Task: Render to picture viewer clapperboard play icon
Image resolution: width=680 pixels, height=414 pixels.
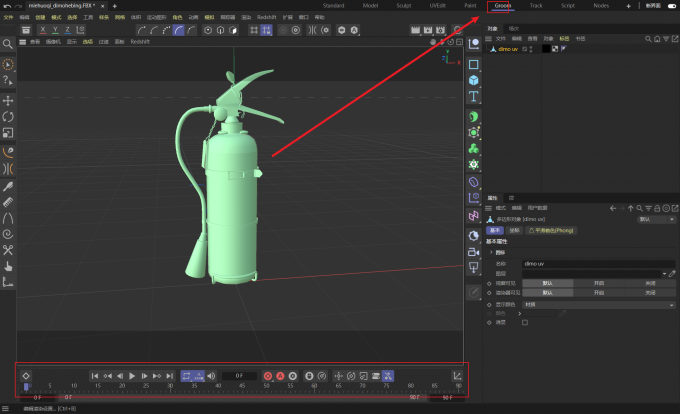Action: [428, 30]
